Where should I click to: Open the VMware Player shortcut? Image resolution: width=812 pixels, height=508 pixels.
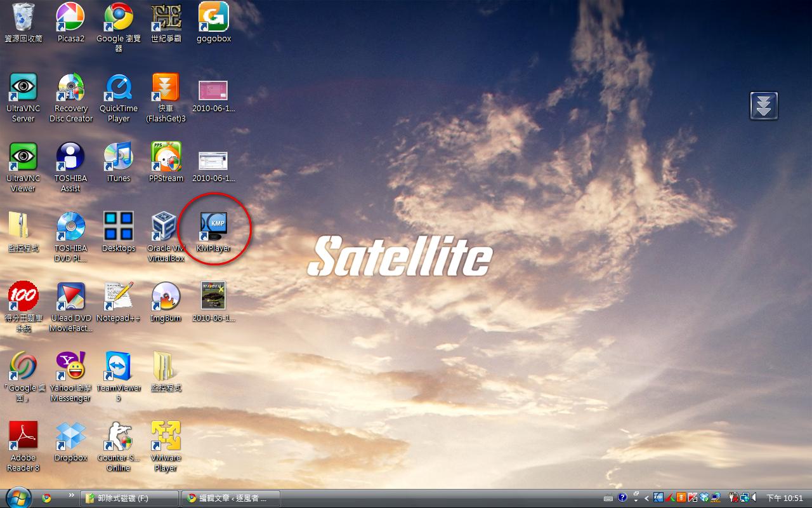coord(166,447)
